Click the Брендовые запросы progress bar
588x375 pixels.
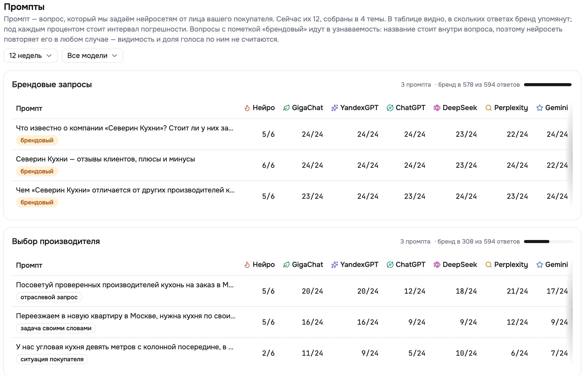tap(548, 85)
